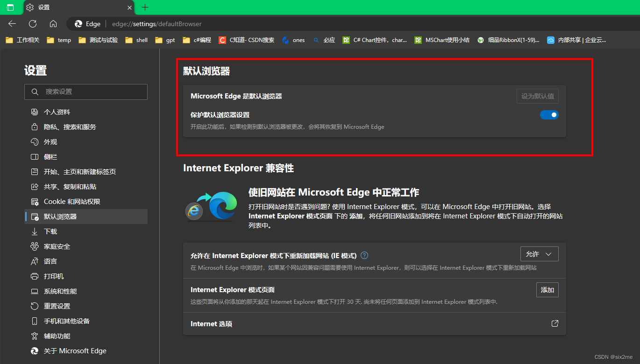Open temp bookmark folder
The image size is (640, 364).
coord(59,40)
